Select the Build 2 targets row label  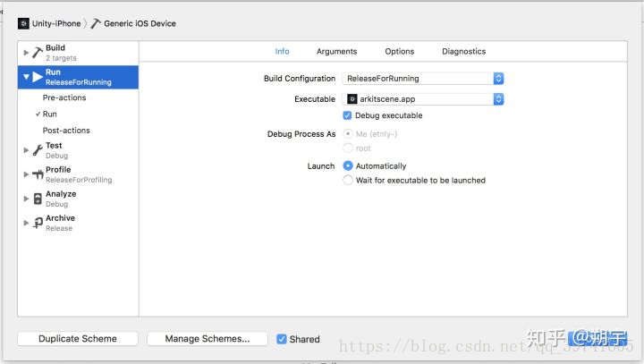point(61,53)
